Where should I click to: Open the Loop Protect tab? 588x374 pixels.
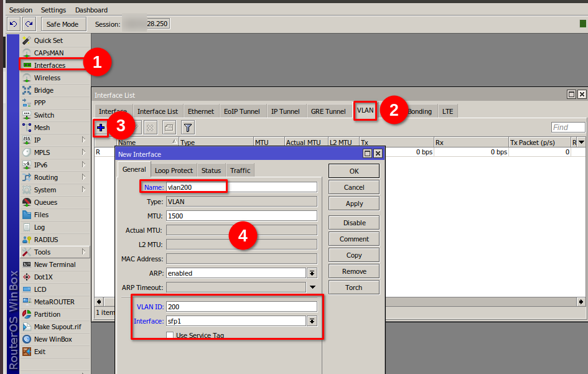(x=174, y=170)
